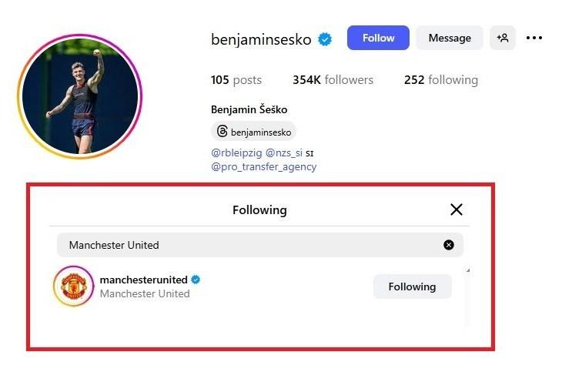The width and height of the screenshot is (562, 392).
Task: Click the search field containing Manchester United
Action: point(246,245)
